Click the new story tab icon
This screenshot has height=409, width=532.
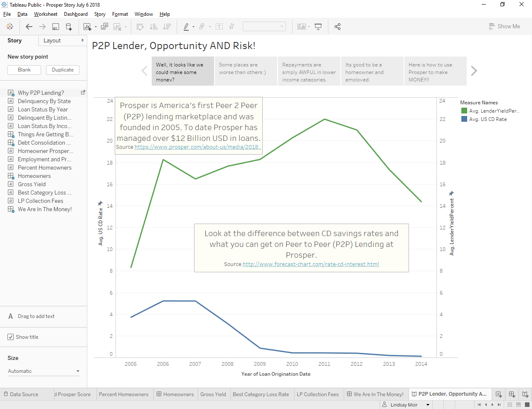coord(525,394)
